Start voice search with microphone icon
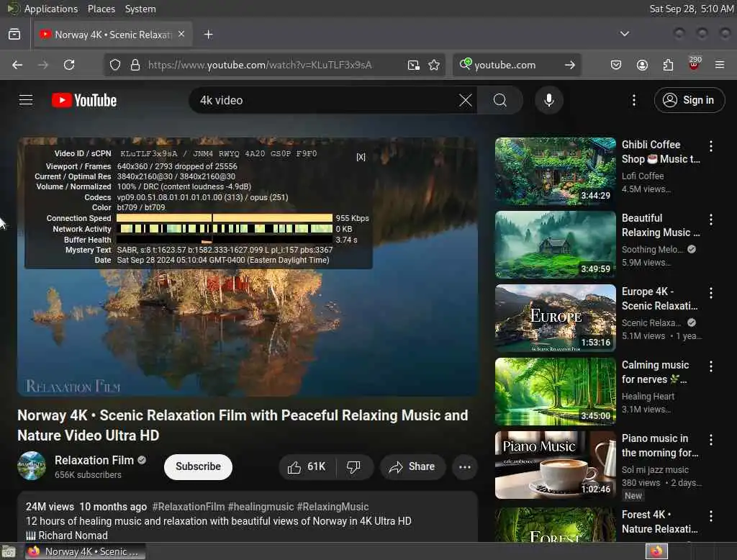 tap(549, 100)
